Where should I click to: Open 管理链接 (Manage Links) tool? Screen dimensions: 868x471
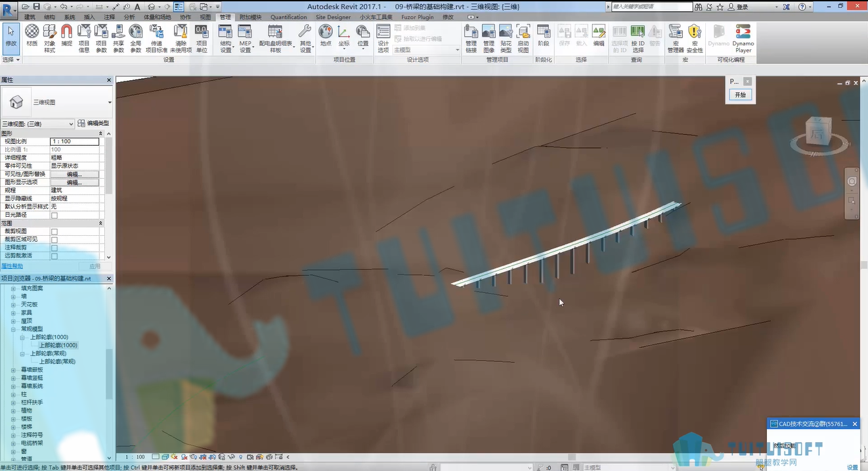[x=471, y=38]
